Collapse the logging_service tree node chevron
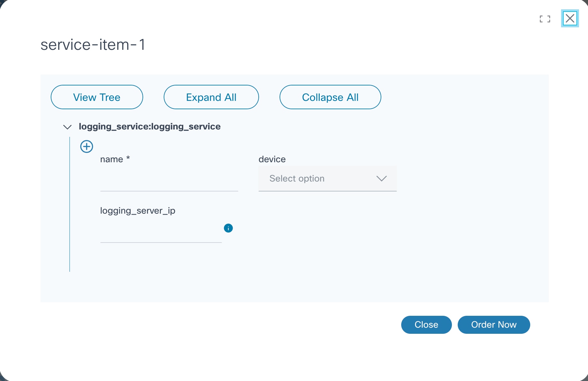588x381 pixels. tap(67, 127)
